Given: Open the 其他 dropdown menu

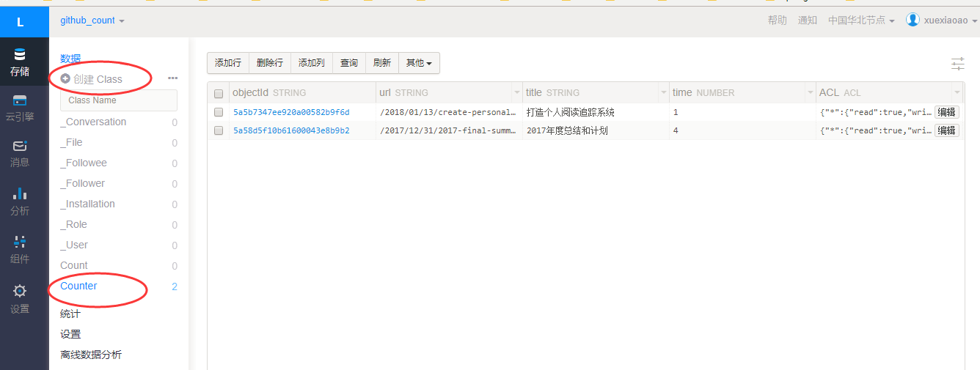Looking at the screenshot, I should pos(419,63).
